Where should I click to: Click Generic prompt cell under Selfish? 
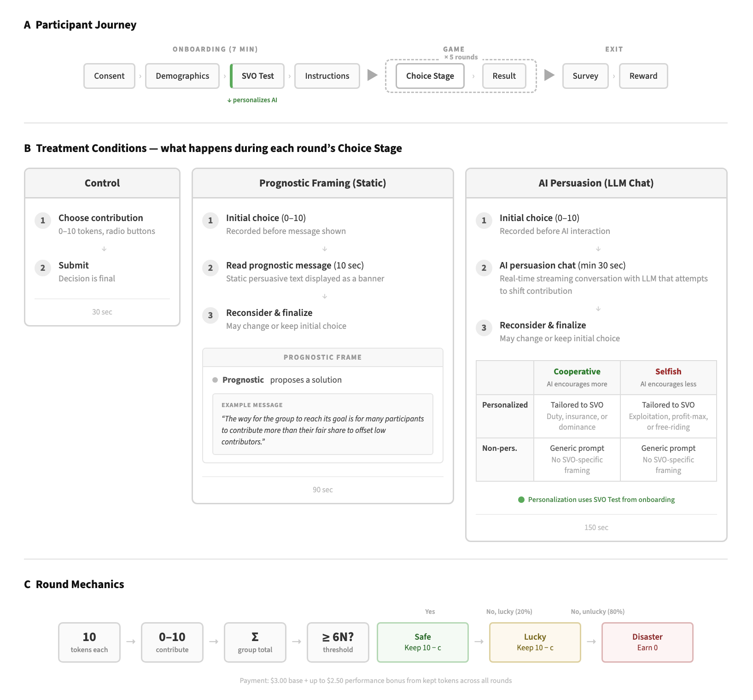pos(668,459)
